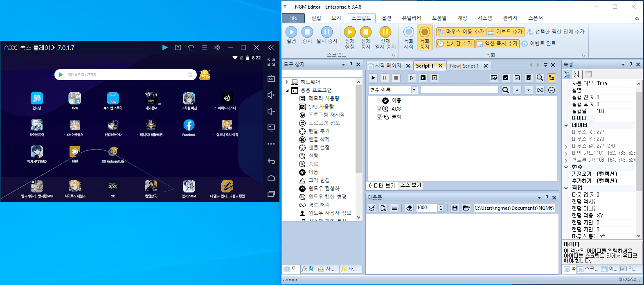
Task: Collapse the 응용 프로그램 tree node
Action: [287, 90]
